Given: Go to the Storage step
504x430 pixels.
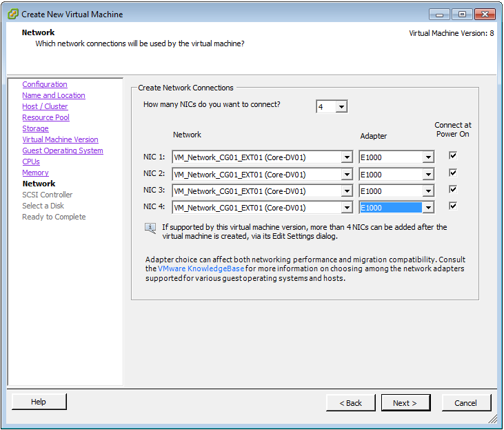Looking at the screenshot, I should click(x=35, y=128).
